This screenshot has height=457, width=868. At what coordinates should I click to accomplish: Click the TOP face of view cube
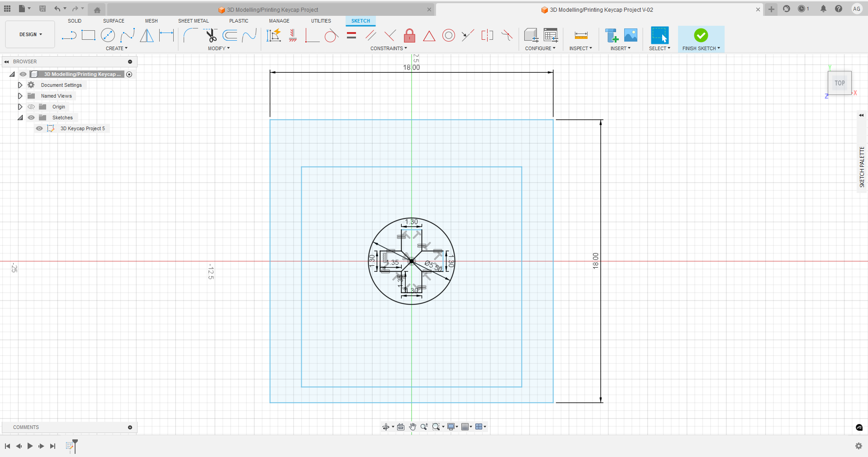(840, 83)
